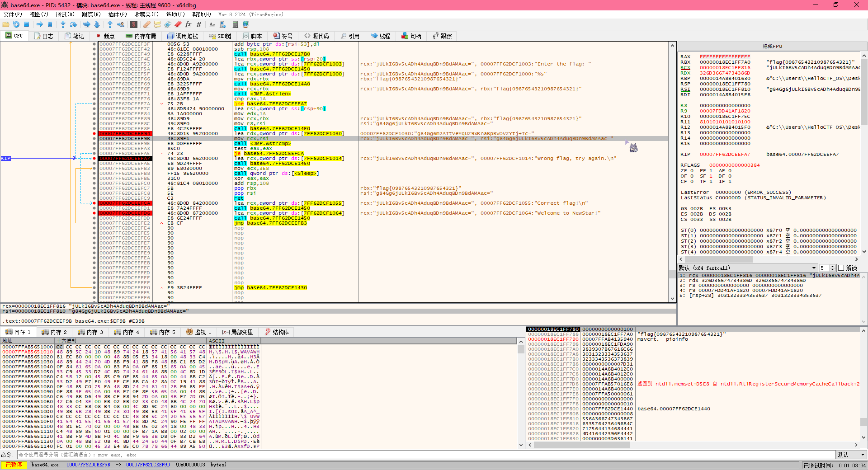This screenshot has height=470, width=868.
Task: Collapse the jne branch arrow in disassembly
Action: coord(162,104)
